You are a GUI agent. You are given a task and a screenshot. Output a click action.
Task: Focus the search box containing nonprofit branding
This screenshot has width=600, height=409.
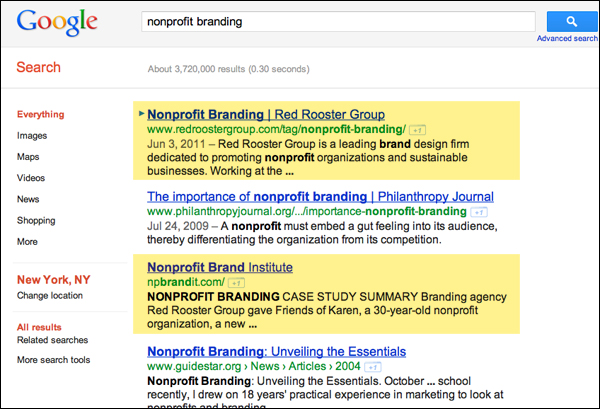pyautogui.click(x=338, y=21)
